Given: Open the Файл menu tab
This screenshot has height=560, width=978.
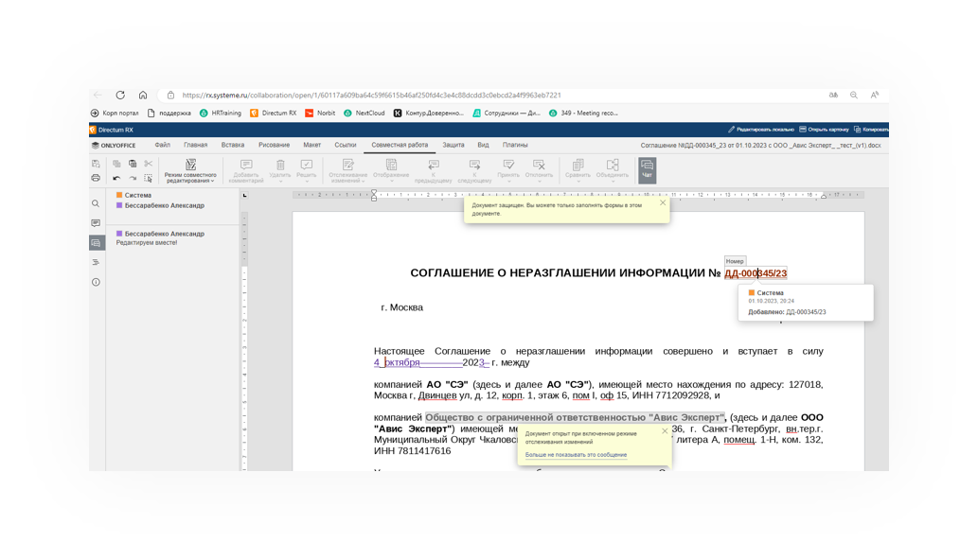Looking at the screenshot, I should (163, 146).
